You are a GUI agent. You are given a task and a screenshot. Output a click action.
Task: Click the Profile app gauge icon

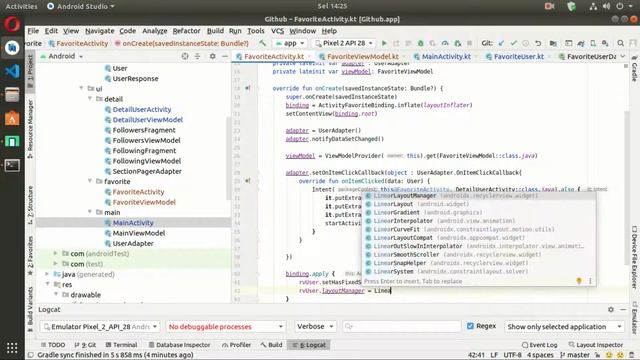click(445, 43)
